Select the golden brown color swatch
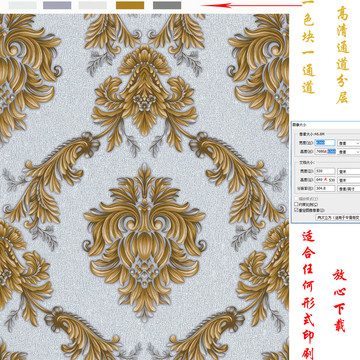 point(130,5)
